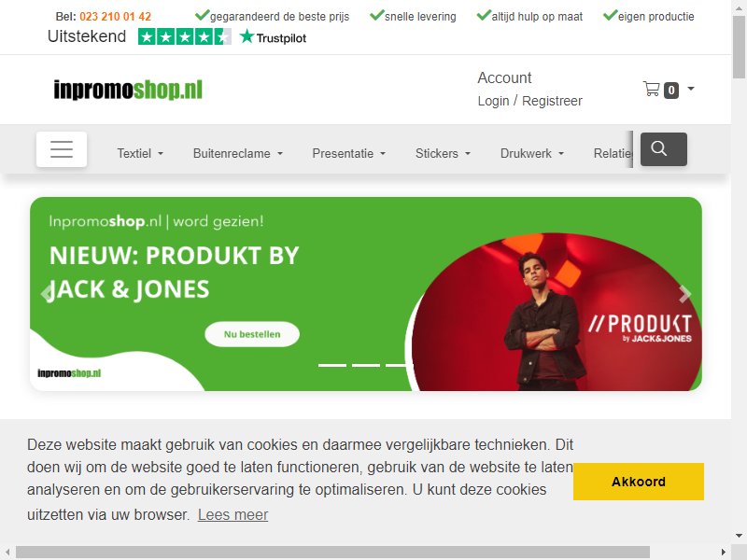Select the first carousel slide indicator
The width and height of the screenshot is (747, 560).
coord(332,365)
